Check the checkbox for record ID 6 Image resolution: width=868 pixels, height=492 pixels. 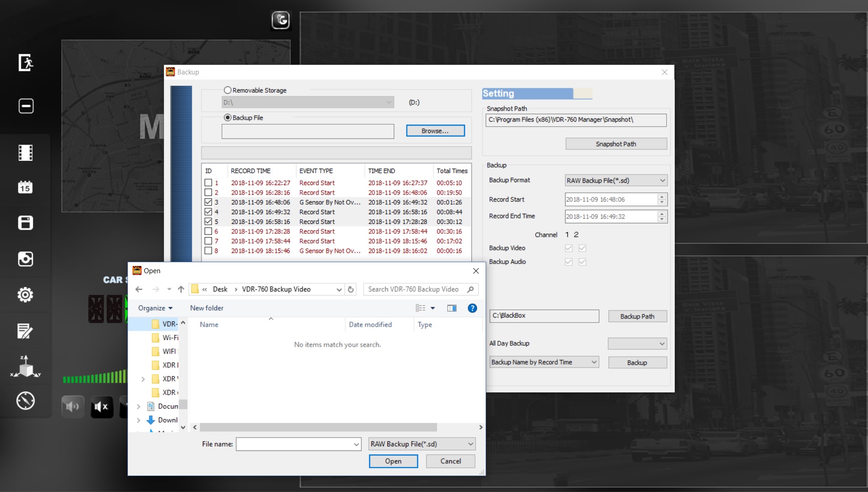[x=208, y=231]
